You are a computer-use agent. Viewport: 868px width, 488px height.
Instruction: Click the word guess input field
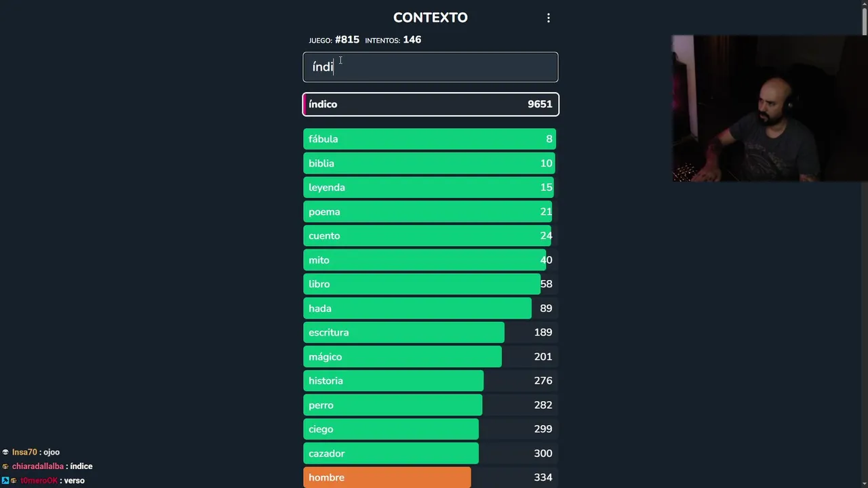(x=430, y=67)
